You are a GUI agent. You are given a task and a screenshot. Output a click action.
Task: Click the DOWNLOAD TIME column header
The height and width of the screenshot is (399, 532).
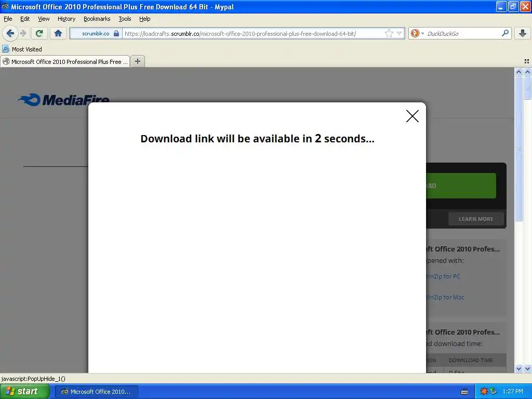coord(471,360)
